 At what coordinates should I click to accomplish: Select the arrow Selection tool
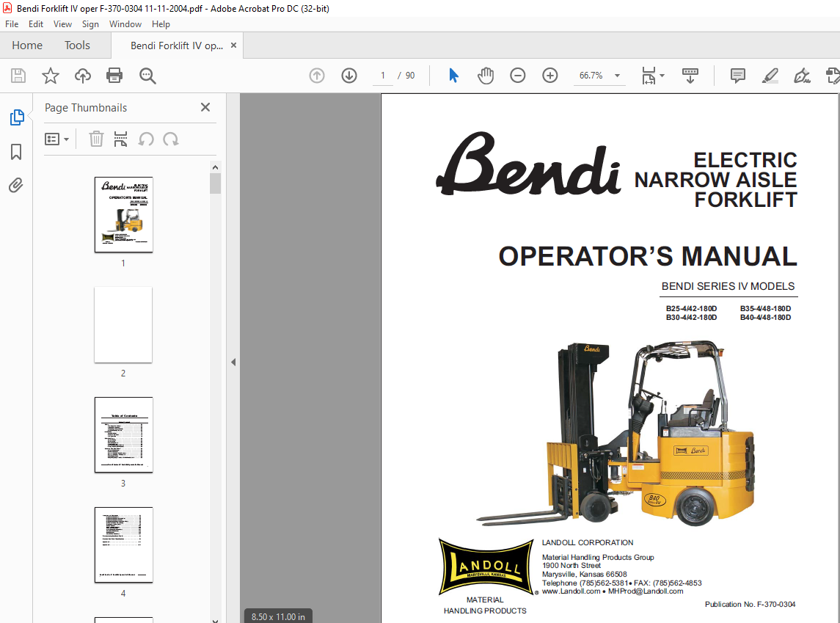[x=453, y=76]
